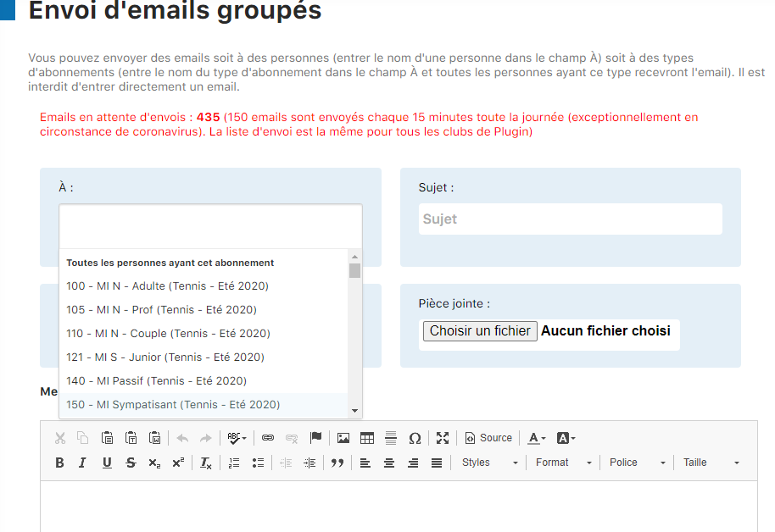This screenshot has width=775, height=532.
Task: Click inside the message editor body
Action: point(399,507)
